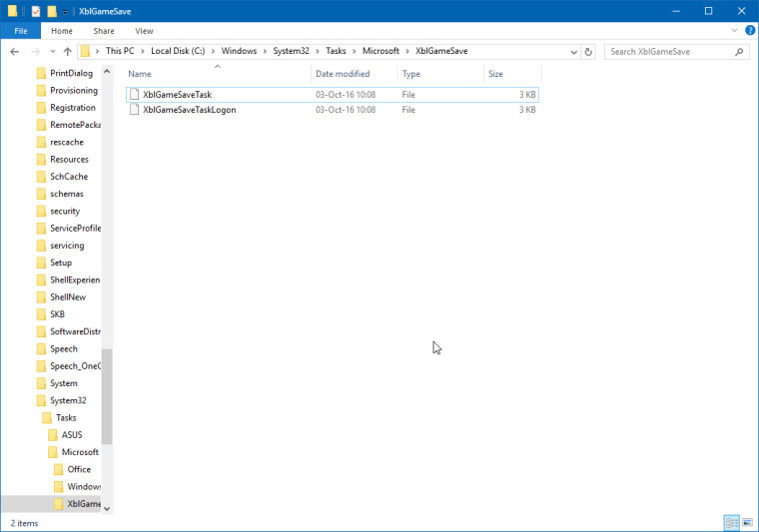
Task: Click Windows in the address breadcrumb
Action: [x=239, y=51]
